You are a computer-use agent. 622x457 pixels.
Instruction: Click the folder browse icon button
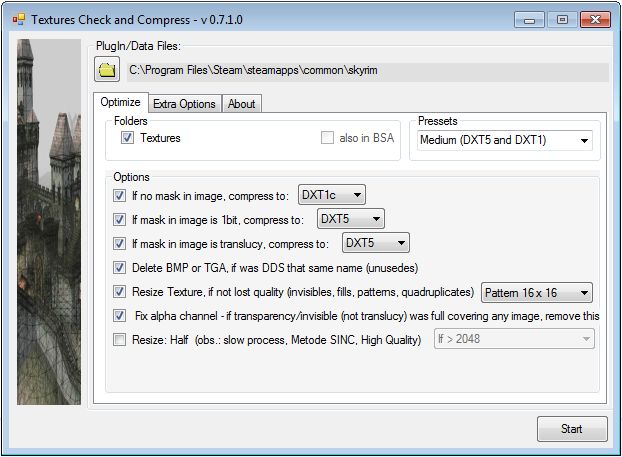click(107, 70)
